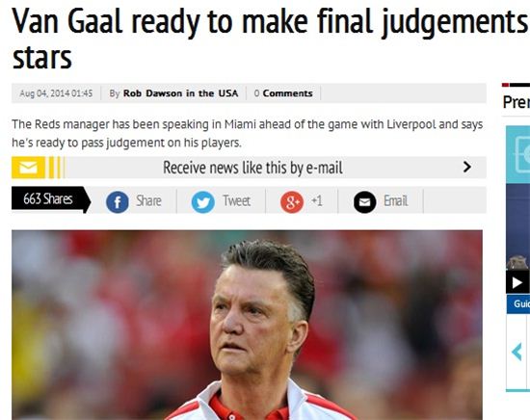This screenshot has height=420, width=530.
Task: Click the Twitter bird icon
Action: point(202,202)
